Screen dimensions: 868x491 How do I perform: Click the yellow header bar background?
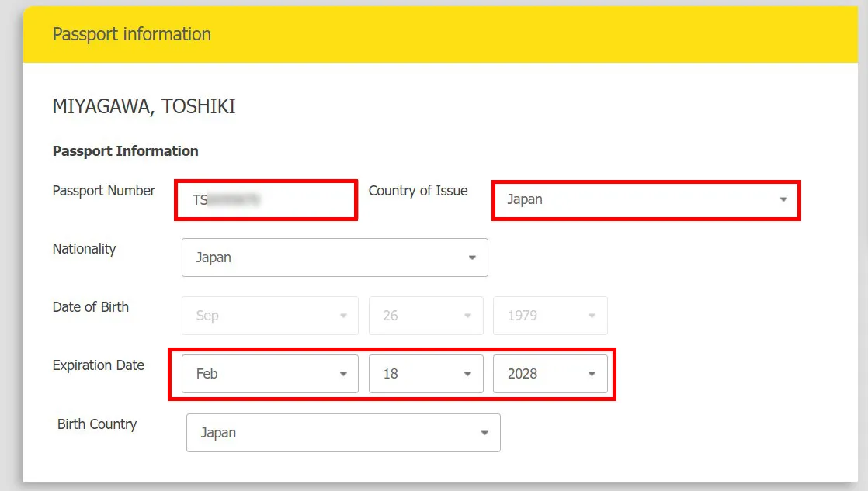pyautogui.click(x=543, y=35)
